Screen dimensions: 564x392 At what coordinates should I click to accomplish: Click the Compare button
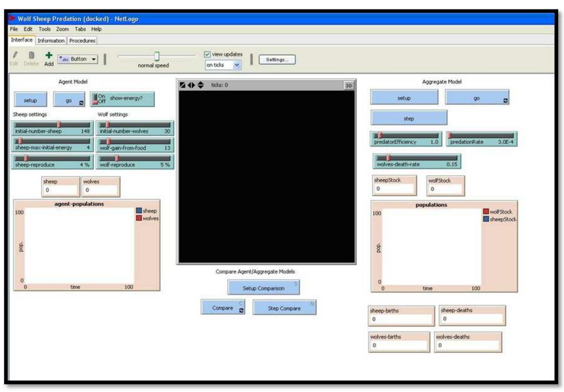[x=223, y=308]
